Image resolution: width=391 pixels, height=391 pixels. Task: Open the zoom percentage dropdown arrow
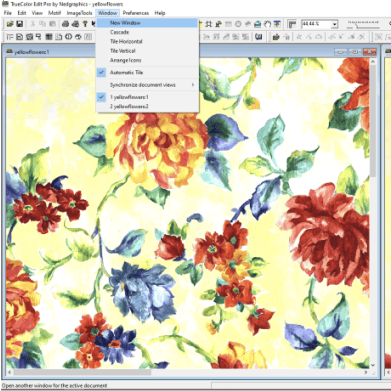pos(335,24)
